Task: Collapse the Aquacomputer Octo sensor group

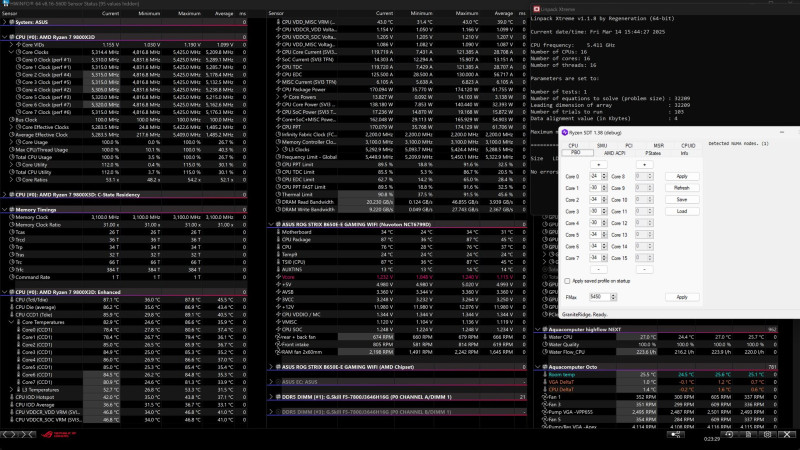Action: click(538, 367)
